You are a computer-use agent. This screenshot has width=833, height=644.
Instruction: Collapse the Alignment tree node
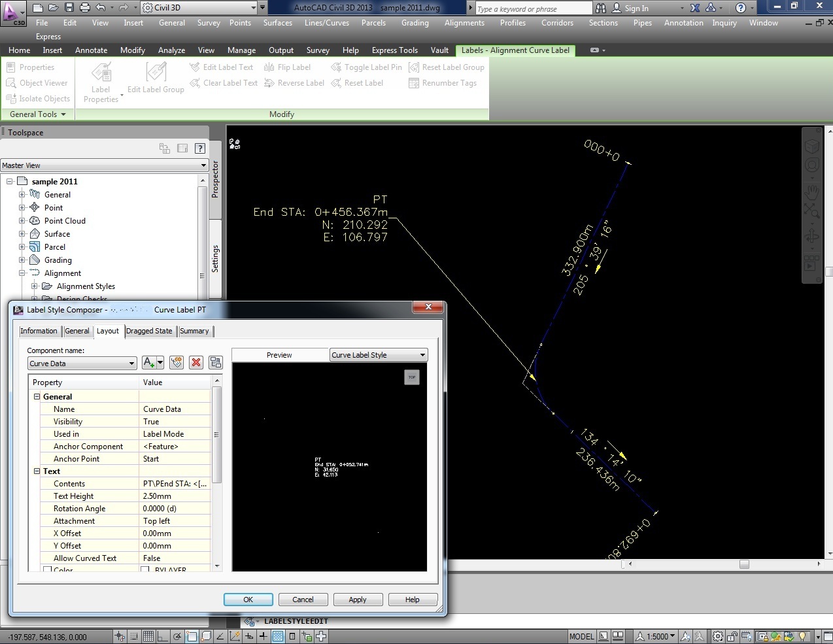tap(22, 273)
